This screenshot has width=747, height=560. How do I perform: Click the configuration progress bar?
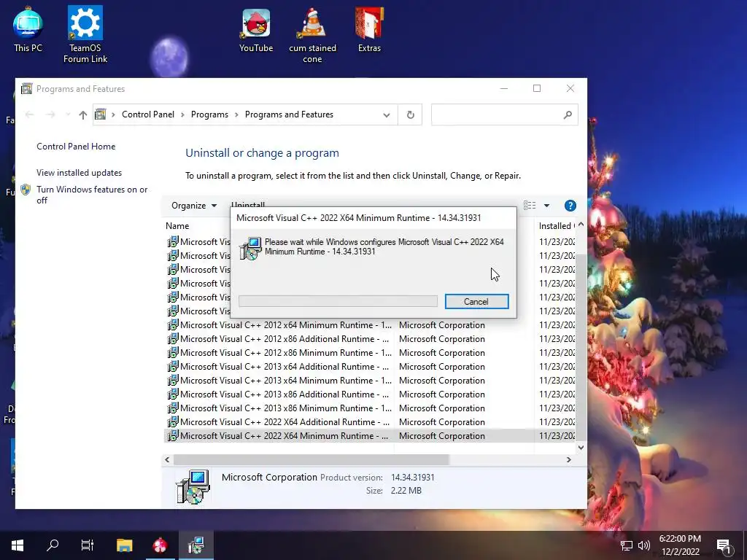(x=338, y=301)
